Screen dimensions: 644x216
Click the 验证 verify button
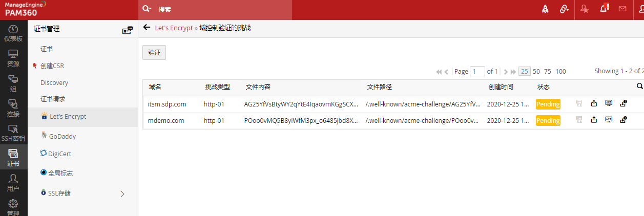[154, 52]
